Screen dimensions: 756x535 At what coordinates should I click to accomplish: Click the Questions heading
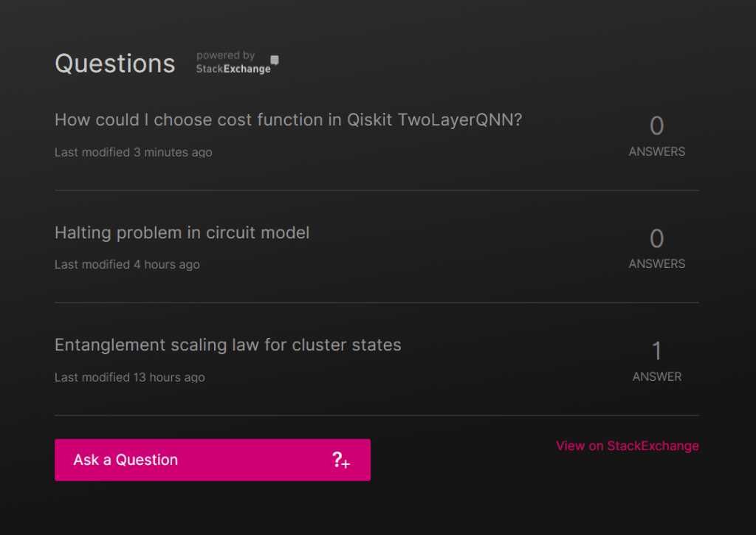point(114,63)
